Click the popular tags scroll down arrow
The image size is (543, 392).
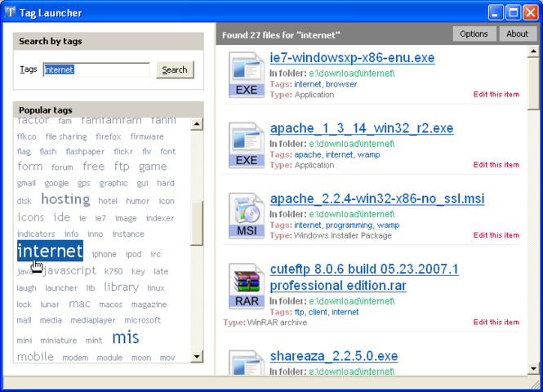[x=197, y=356]
